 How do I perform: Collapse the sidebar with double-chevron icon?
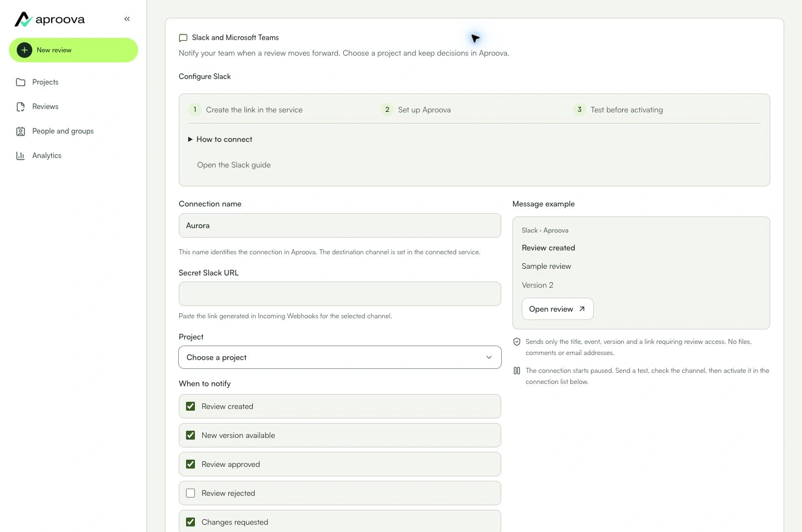point(127,19)
